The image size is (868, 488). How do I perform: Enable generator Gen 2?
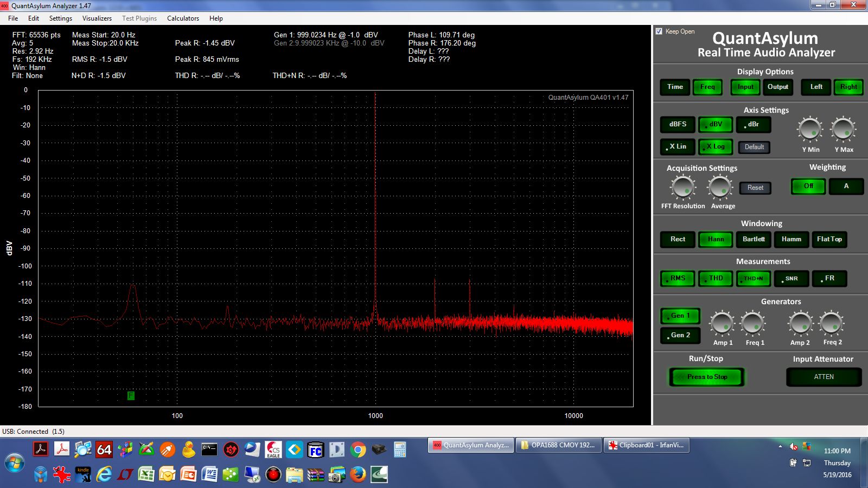pyautogui.click(x=680, y=335)
